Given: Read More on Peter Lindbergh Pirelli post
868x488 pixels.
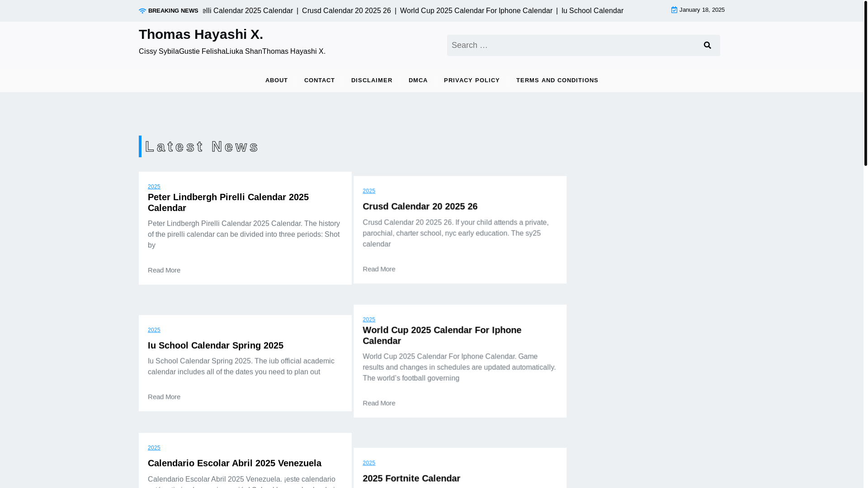Looking at the screenshot, I should pos(164,270).
